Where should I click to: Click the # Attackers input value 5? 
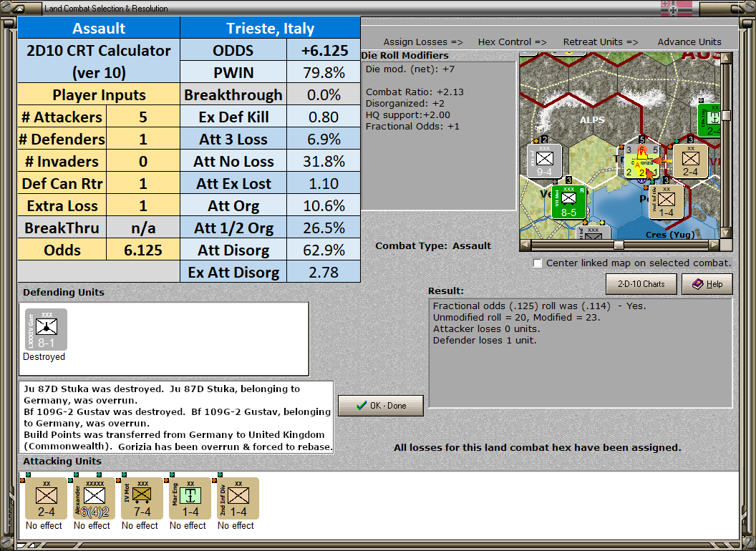click(x=142, y=117)
